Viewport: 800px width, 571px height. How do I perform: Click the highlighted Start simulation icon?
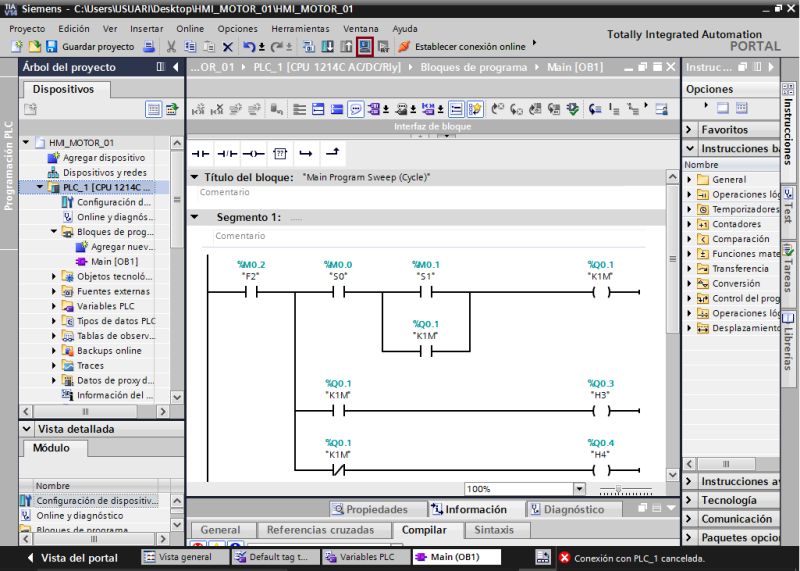365,47
